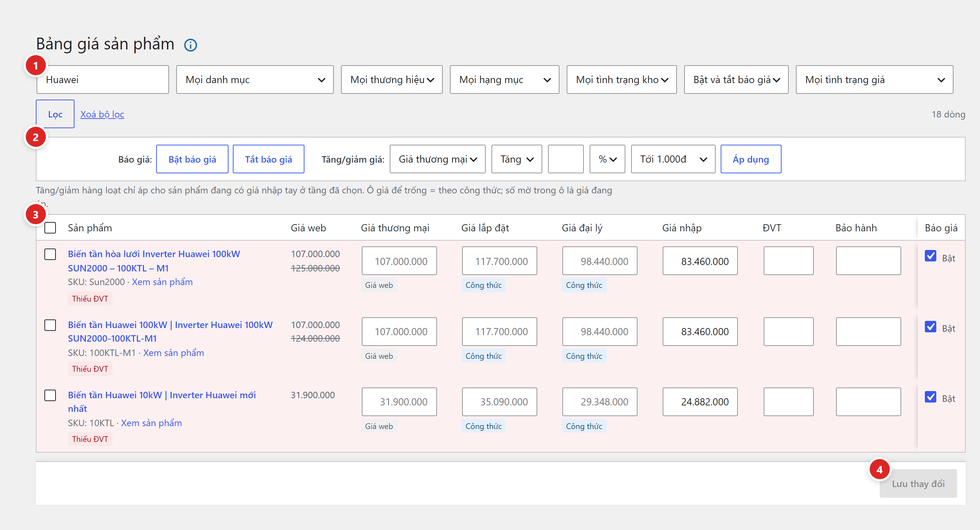The width and height of the screenshot is (980, 530).
Task: Open the Mọi danh mục dropdown
Action: click(255, 79)
